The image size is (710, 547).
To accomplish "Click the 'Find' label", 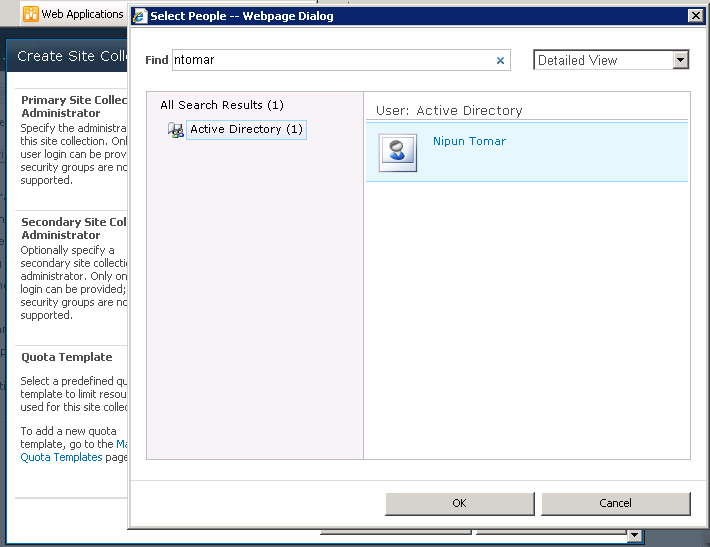I will (x=157, y=60).
